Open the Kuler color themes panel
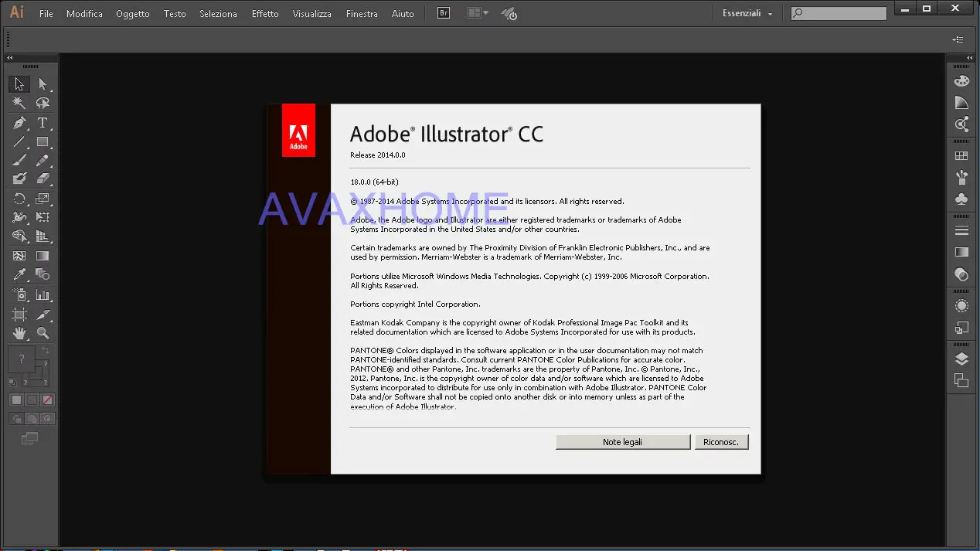The image size is (980, 551). click(x=961, y=124)
